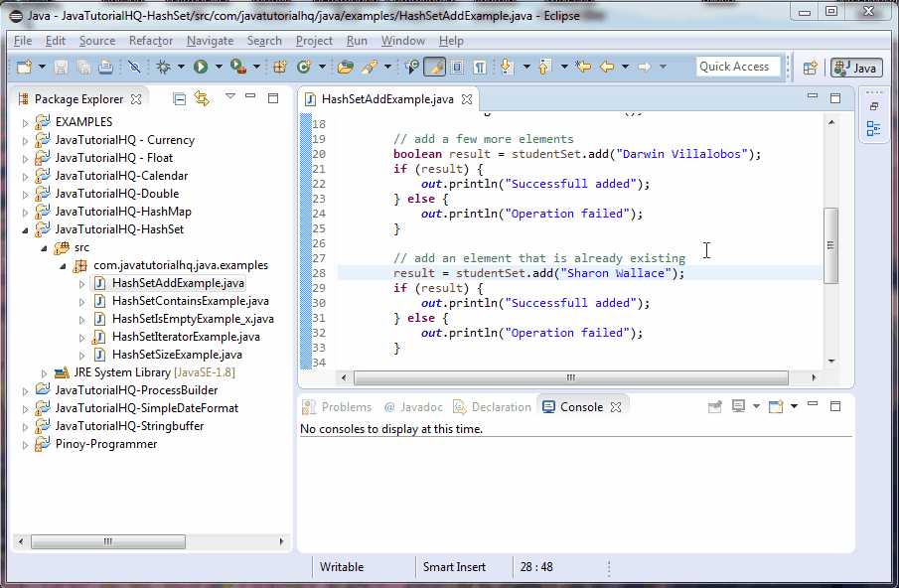Collapse the JavaTutorialHQ-HashSet project node
The width and height of the screenshot is (899, 588).
25,228
